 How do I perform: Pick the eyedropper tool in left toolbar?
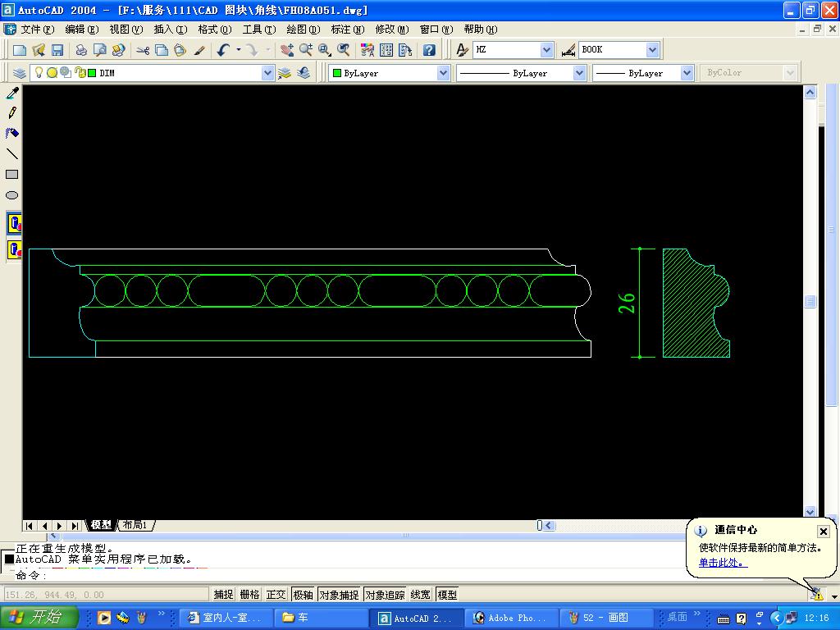coord(12,94)
